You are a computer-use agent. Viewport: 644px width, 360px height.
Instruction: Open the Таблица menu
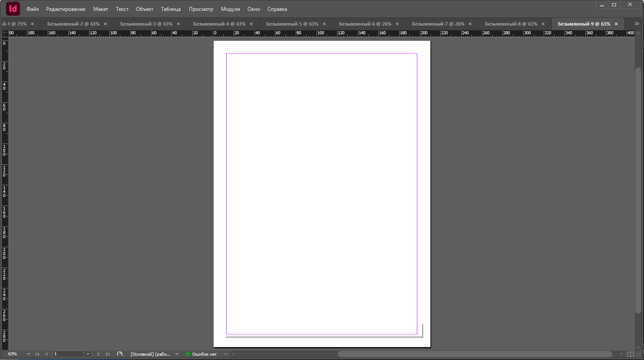pyautogui.click(x=171, y=9)
